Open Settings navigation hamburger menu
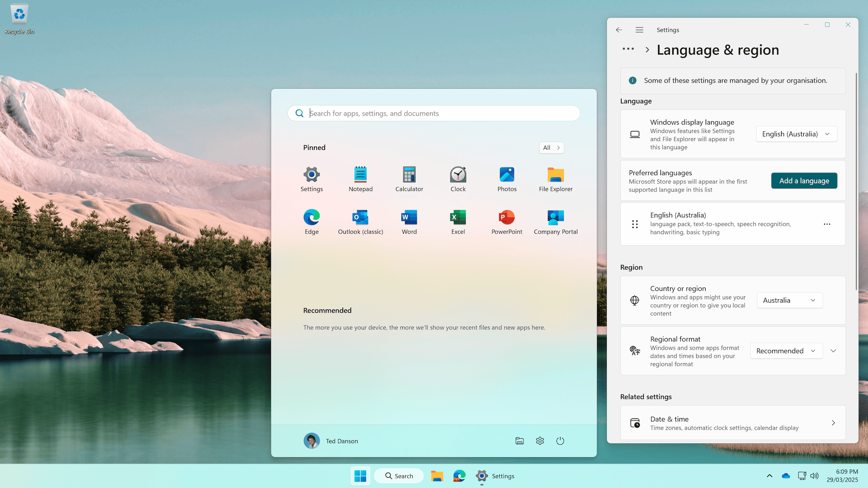This screenshot has width=868, height=488. coord(639,30)
